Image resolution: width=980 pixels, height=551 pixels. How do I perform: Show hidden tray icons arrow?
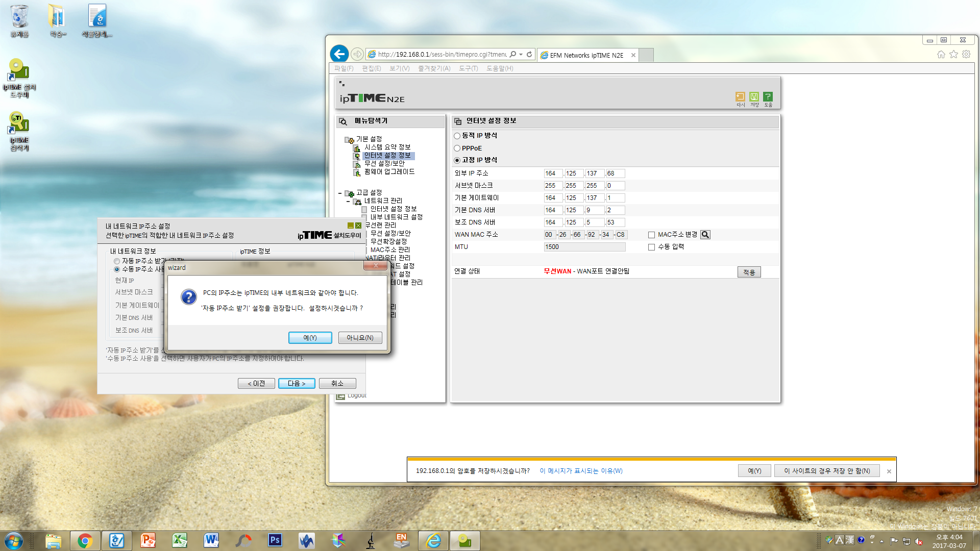[882, 541]
